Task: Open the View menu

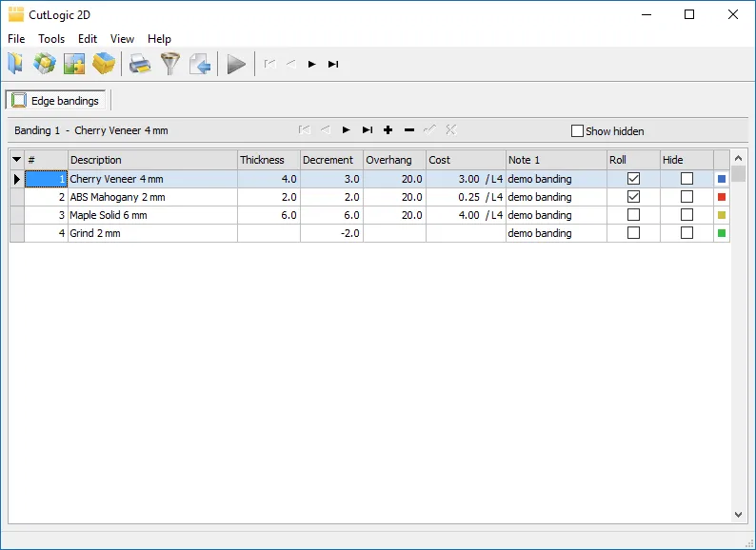Action: [x=122, y=39]
